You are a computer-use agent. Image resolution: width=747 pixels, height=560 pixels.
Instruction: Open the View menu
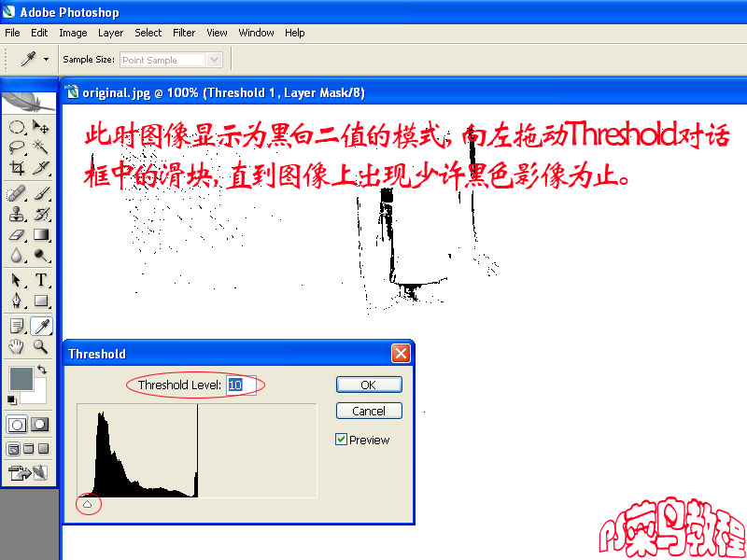coord(217,33)
